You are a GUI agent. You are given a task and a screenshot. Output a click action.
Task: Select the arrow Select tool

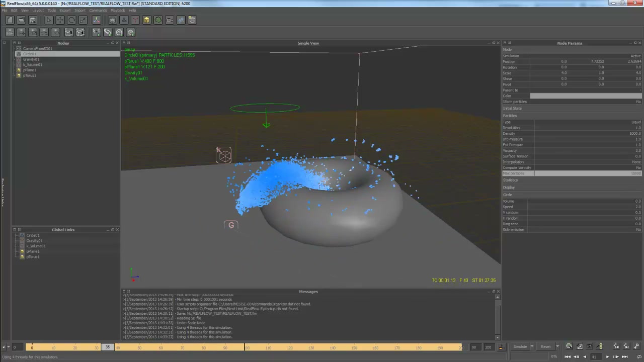[49, 20]
